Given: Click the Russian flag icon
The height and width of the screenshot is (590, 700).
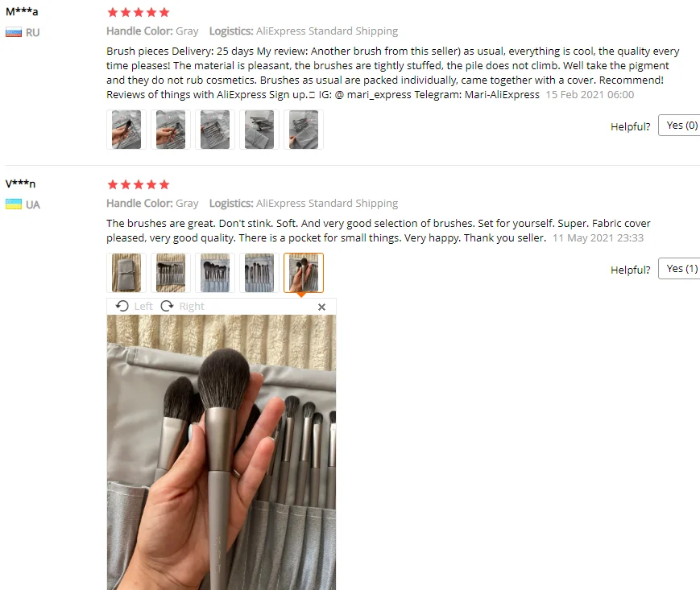Looking at the screenshot, I should tap(14, 32).
